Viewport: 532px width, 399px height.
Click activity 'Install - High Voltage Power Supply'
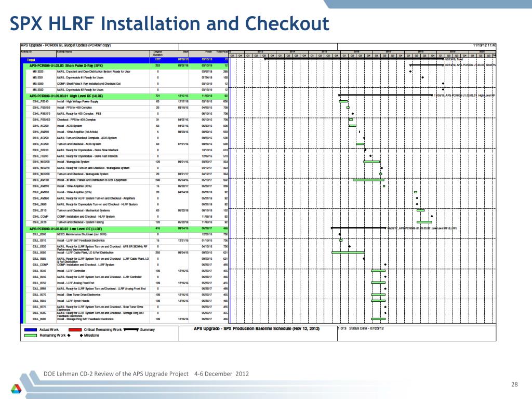pos(78,101)
